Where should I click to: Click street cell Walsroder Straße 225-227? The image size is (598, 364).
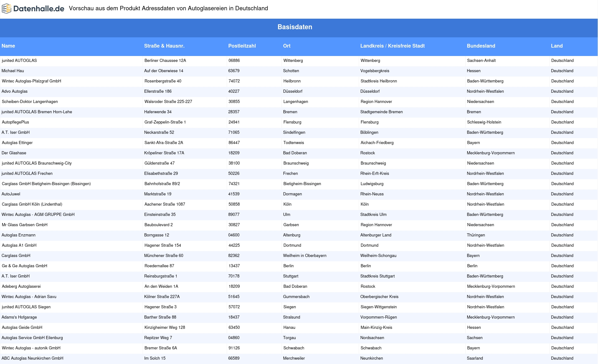tap(168, 102)
